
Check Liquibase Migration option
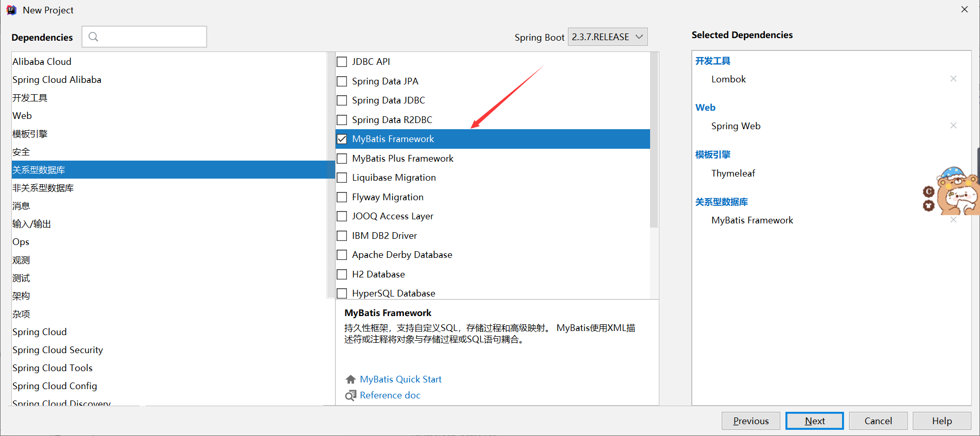(342, 178)
